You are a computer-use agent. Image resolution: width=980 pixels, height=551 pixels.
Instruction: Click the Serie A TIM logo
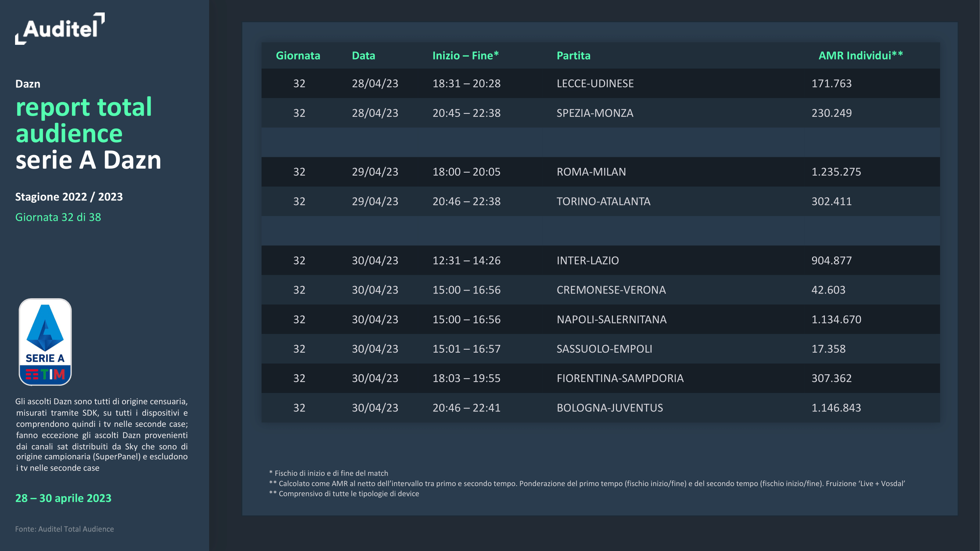(x=45, y=342)
